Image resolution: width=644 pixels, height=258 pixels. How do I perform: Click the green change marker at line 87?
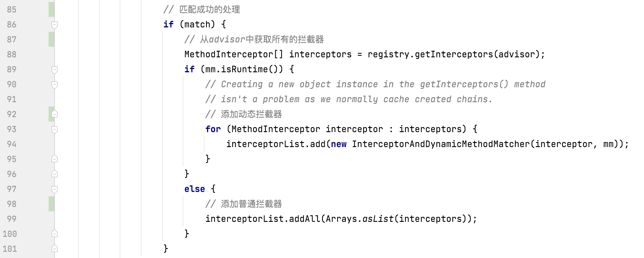(51, 39)
